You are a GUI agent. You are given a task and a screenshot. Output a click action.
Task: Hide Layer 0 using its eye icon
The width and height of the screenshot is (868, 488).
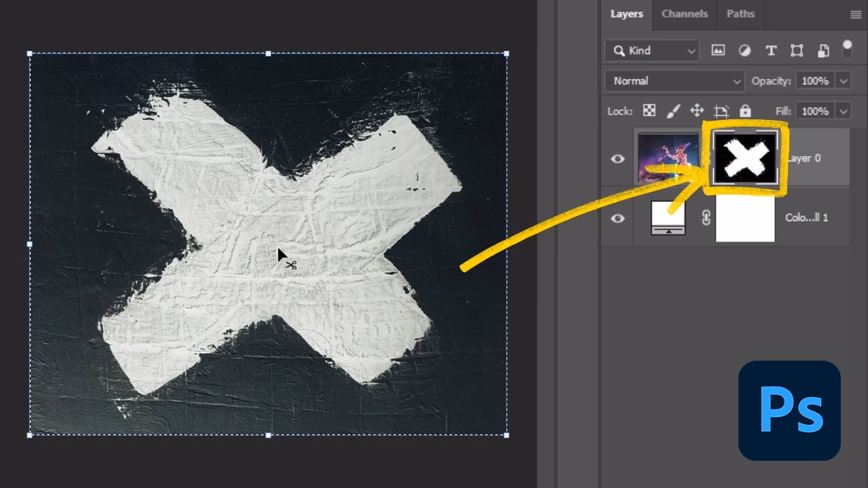617,158
